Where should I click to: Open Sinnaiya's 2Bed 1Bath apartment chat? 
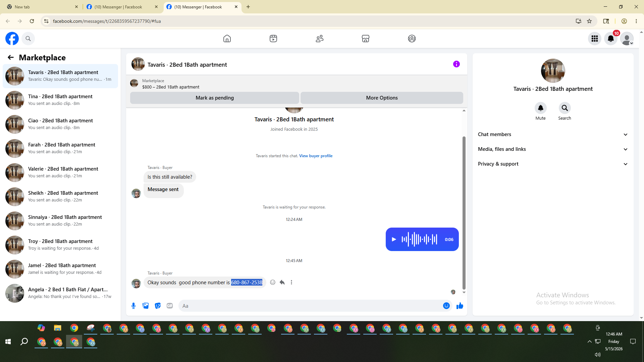(x=60, y=221)
